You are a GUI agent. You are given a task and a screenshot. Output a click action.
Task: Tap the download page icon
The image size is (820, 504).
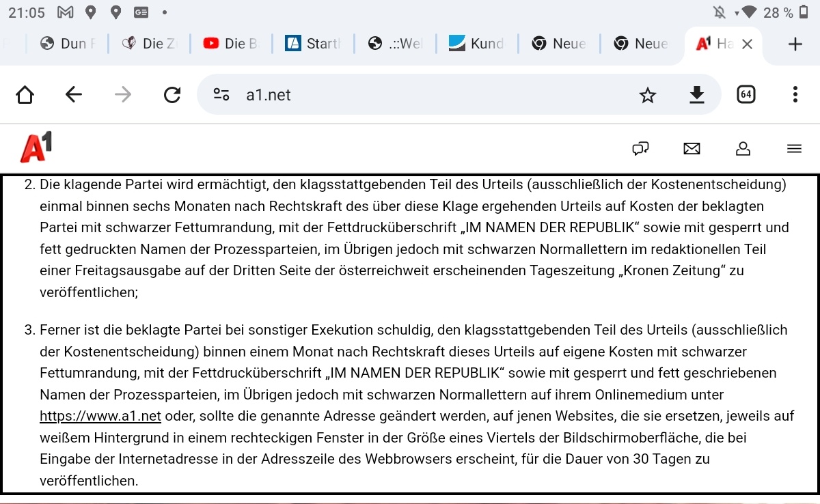(696, 95)
